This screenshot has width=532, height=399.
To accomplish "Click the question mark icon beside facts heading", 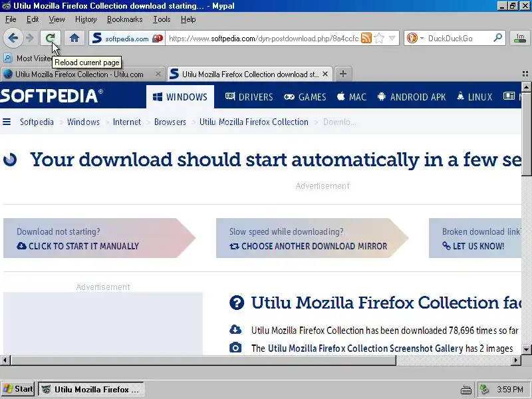I will point(237,303).
